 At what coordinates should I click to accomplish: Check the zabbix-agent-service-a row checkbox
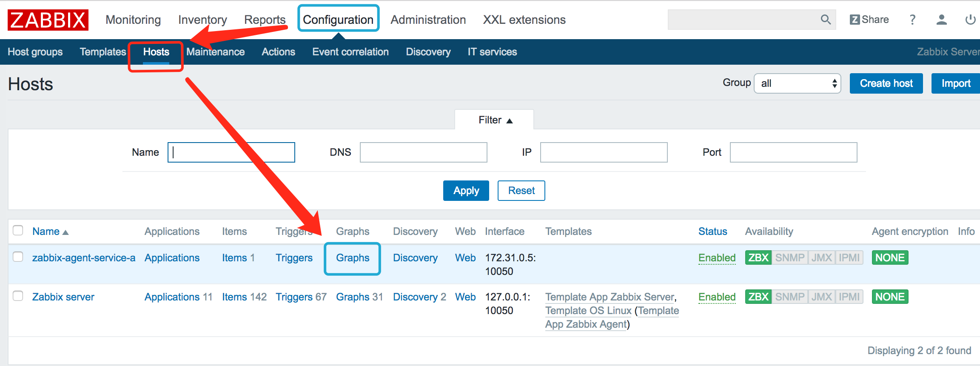(18, 257)
